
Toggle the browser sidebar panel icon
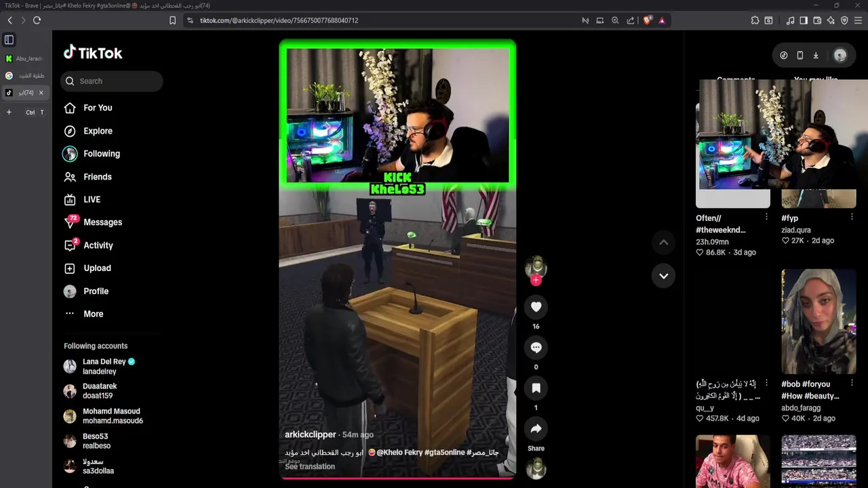pos(804,20)
